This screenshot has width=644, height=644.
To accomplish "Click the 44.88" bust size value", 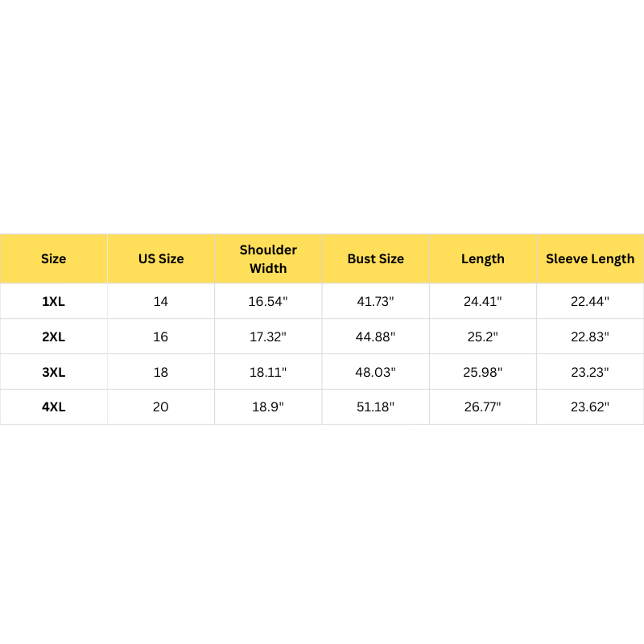I will tap(376, 336).
